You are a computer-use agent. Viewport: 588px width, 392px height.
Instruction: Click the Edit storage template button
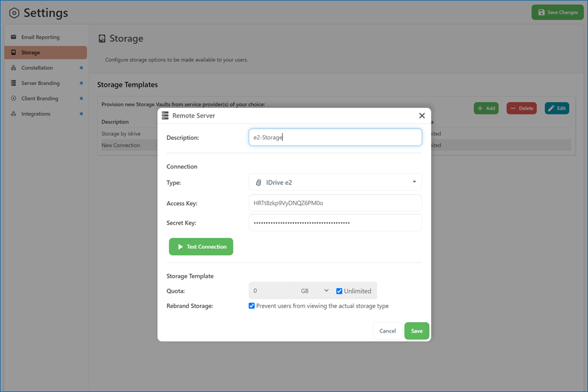[557, 108]
